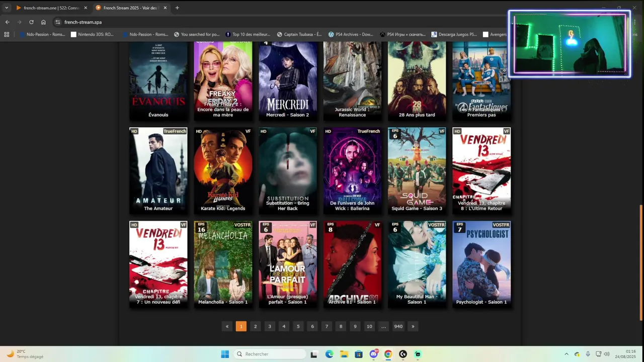The image size is (644, 362).
Task: Open the Top 10 des meilleur... bookmark
Action: click(x=248, y=34)
